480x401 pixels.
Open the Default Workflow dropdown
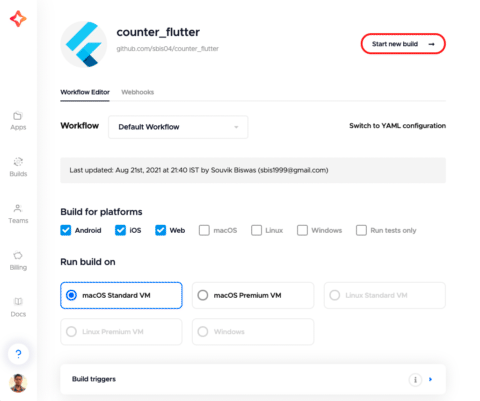pos(178,127)
